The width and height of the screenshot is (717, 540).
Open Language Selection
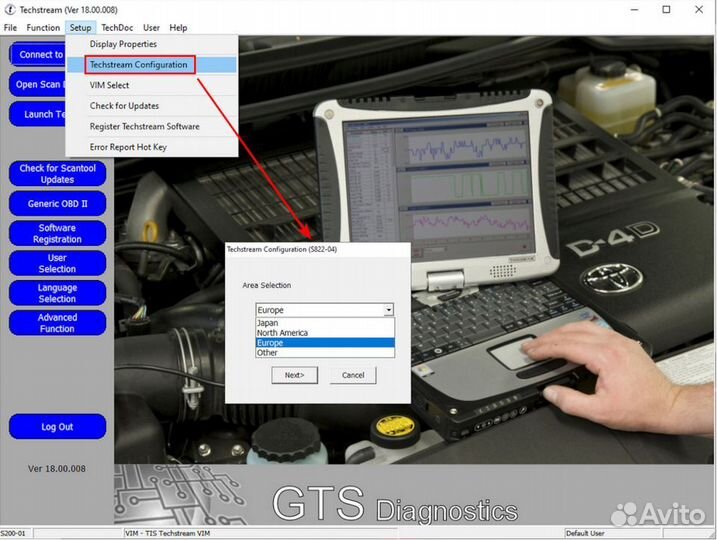point(58,293)
